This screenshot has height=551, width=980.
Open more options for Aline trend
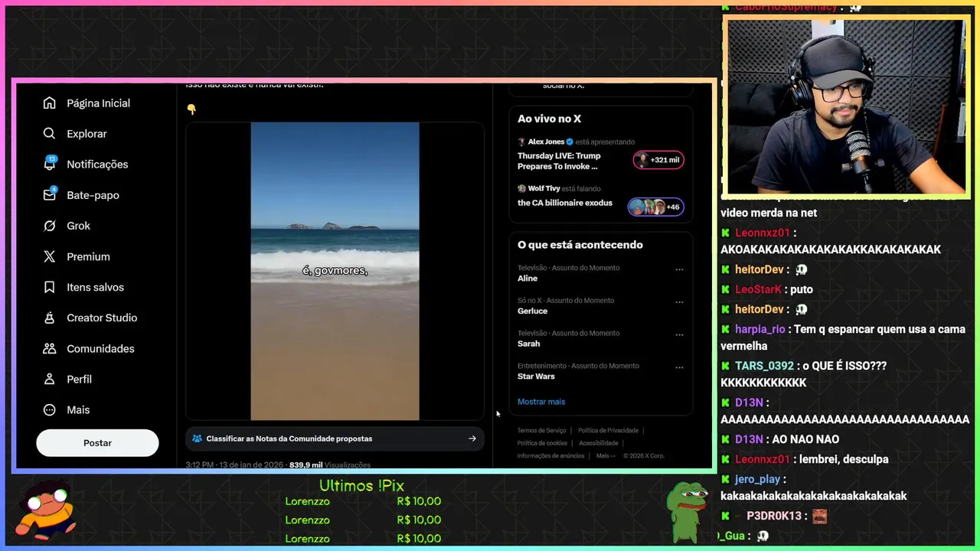click(679, 269)
